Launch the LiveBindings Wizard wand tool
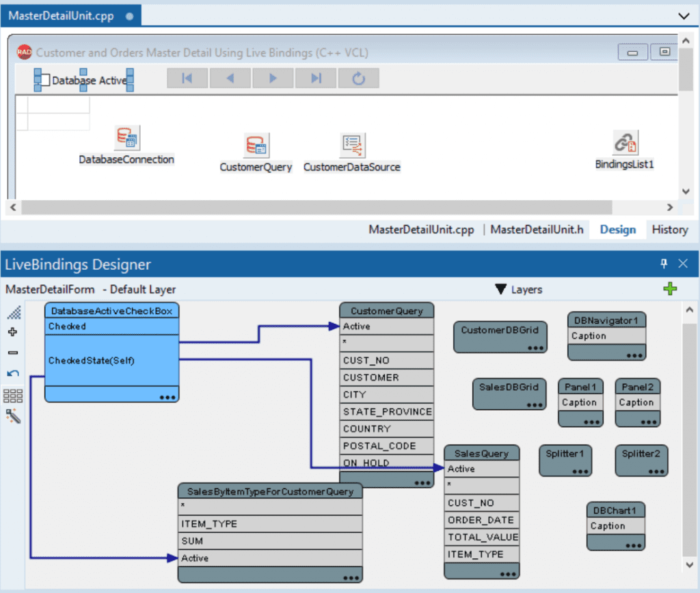Viewport: 700px width, 593px height. [13, 416]
